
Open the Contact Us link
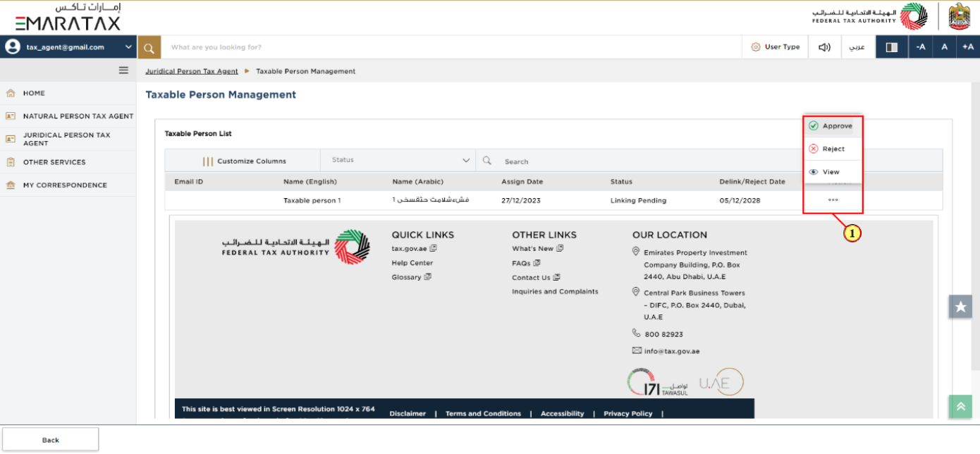point(531,278)
